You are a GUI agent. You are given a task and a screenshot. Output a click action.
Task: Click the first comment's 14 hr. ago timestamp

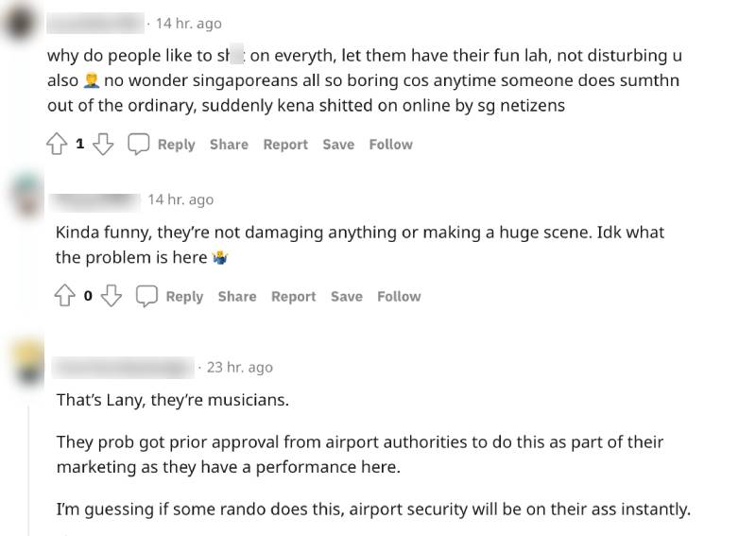coord(188,23)
